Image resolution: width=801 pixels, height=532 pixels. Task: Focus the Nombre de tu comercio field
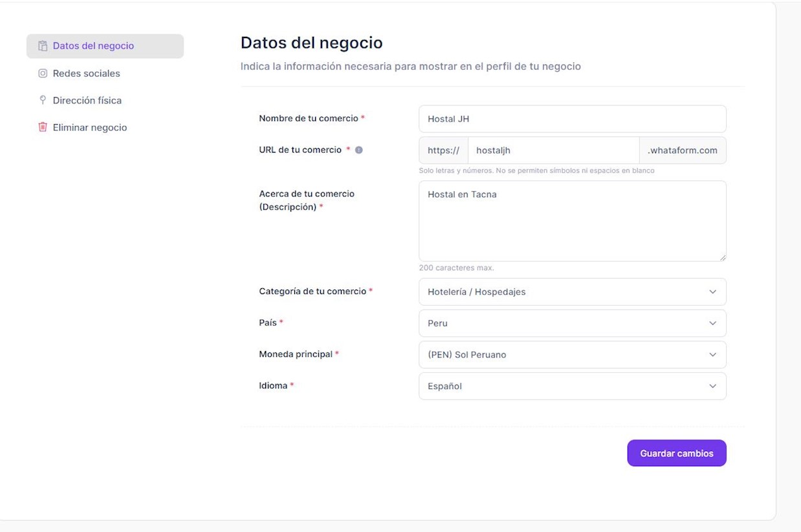point(572,119)
